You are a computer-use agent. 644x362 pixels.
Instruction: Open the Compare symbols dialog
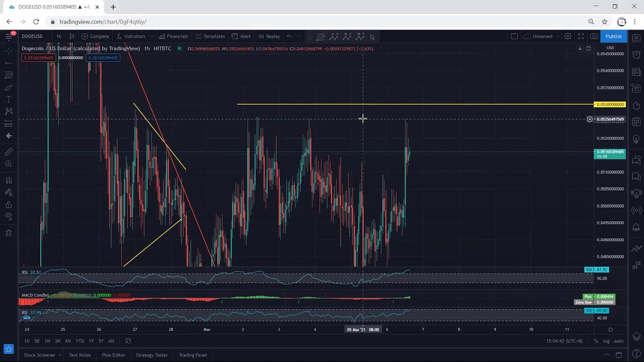pos(95,36)
